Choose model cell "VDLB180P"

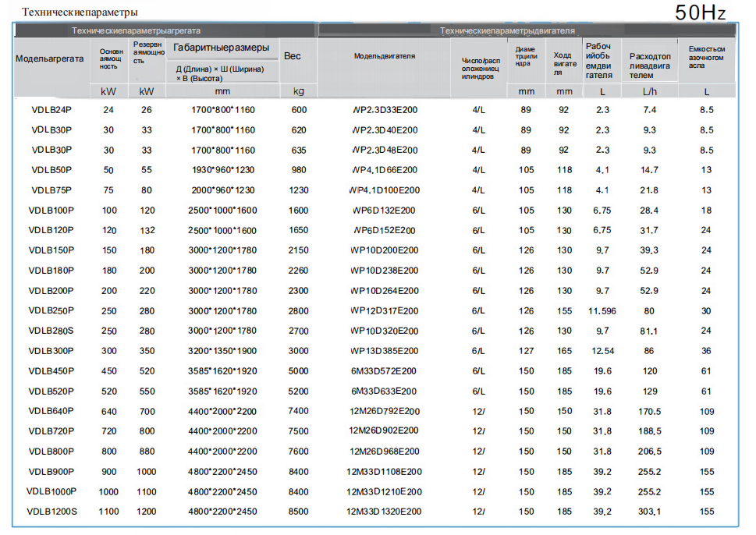[x=51, y=271]
